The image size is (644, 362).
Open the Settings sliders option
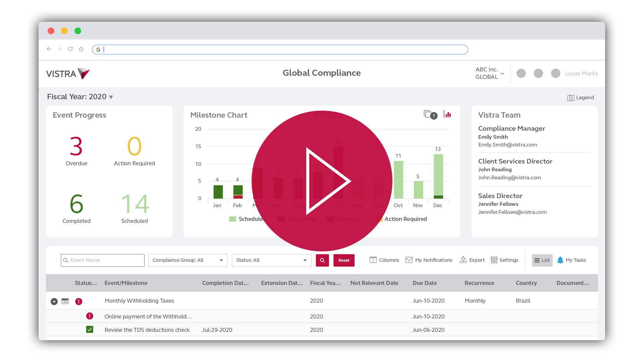[x=504, y=260]
